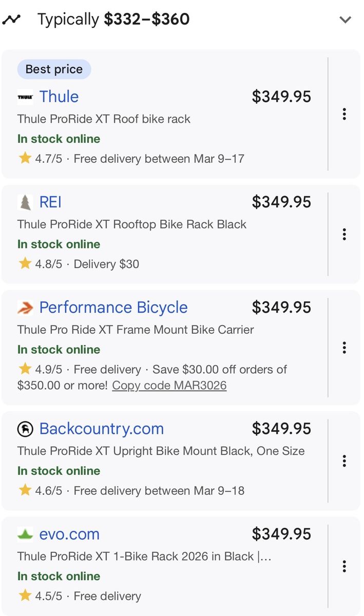Expand the typical price range chevron
Image resolution: width=364 pixels, height=616 pixels.
coord(345,20)
